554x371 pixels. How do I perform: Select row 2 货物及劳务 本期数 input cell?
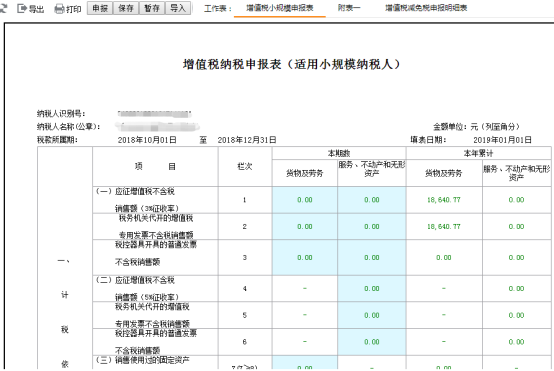coord(305,226)
